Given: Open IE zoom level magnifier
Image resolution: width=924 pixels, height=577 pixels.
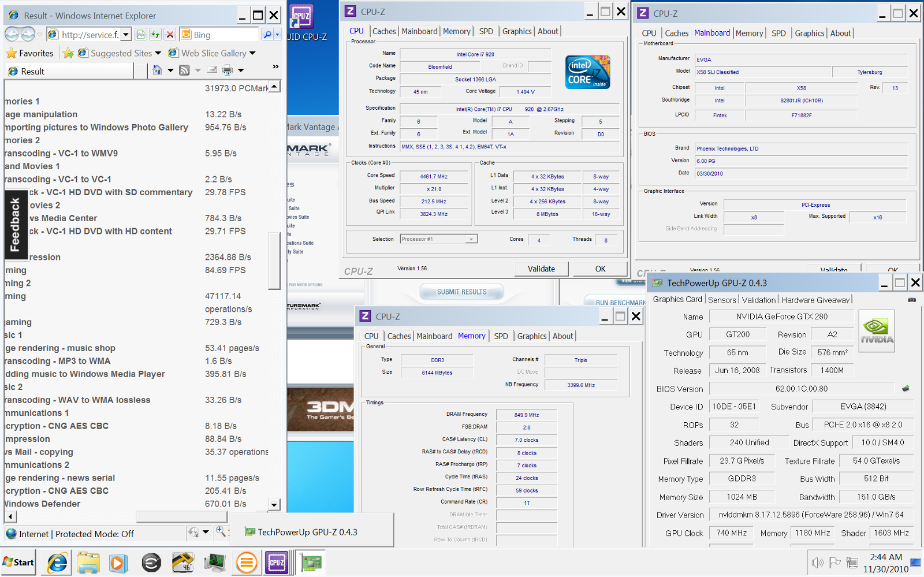Looking at the screenshot, I should point(221,532).
